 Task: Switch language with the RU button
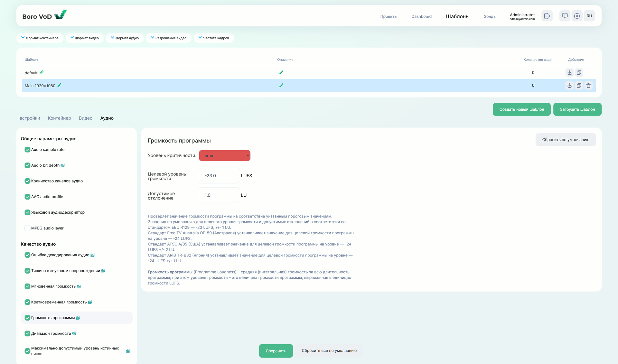[589, 16]
